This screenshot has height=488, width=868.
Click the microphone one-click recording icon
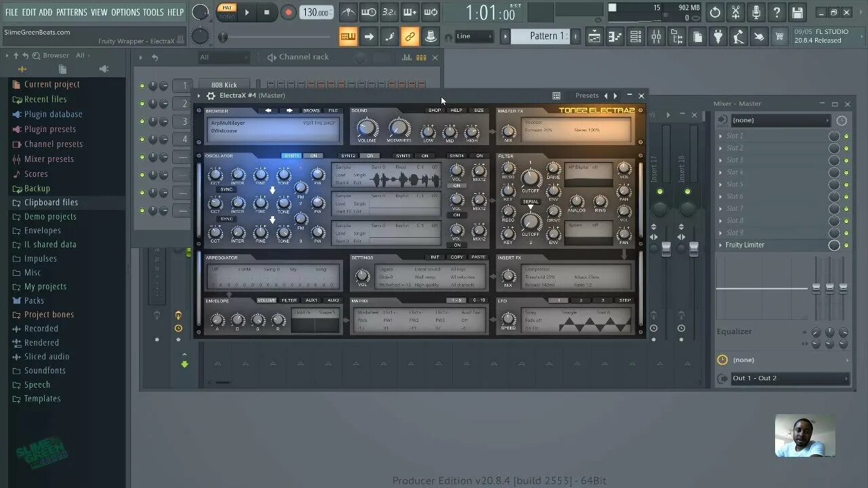click(756, 12)
